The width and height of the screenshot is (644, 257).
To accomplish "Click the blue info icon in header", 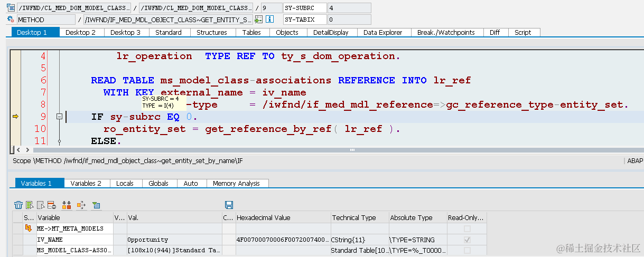I will (x=269, y=20).
